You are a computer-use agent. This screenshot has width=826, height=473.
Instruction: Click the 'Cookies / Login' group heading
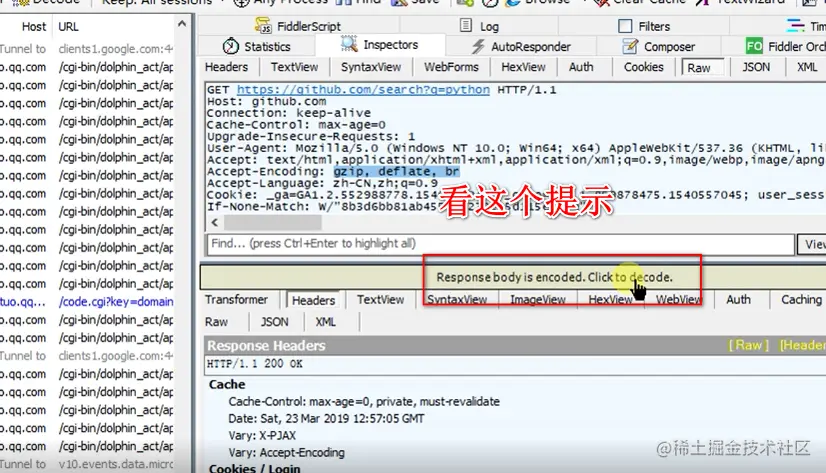pos(254,468)
